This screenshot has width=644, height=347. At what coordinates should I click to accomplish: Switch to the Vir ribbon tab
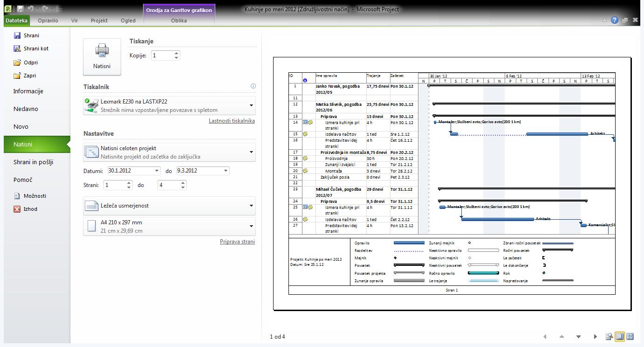coord(75,21)
